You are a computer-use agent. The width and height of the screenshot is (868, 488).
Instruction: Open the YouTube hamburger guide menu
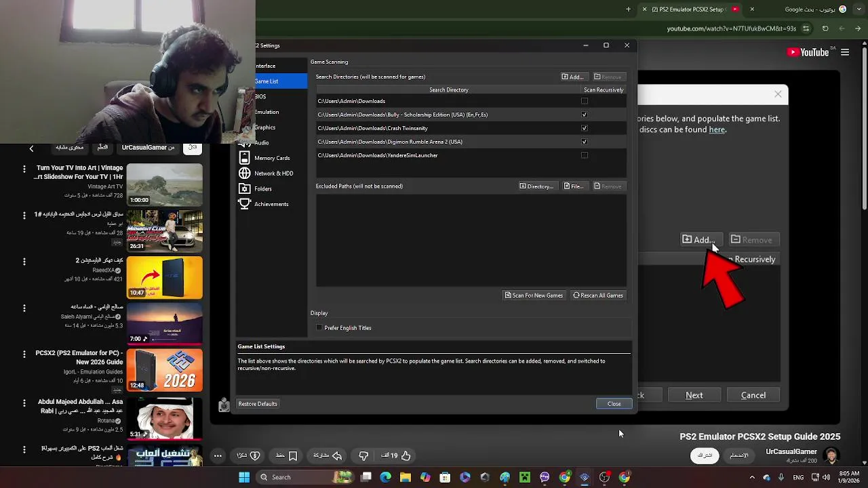point(845,52)
